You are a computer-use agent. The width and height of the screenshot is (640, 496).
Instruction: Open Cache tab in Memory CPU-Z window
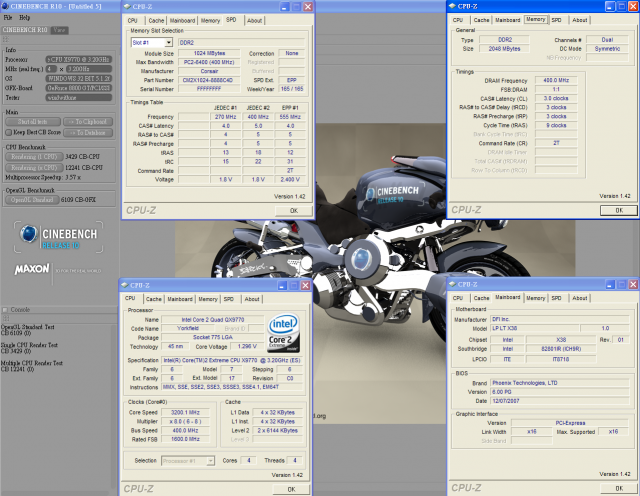481,20
